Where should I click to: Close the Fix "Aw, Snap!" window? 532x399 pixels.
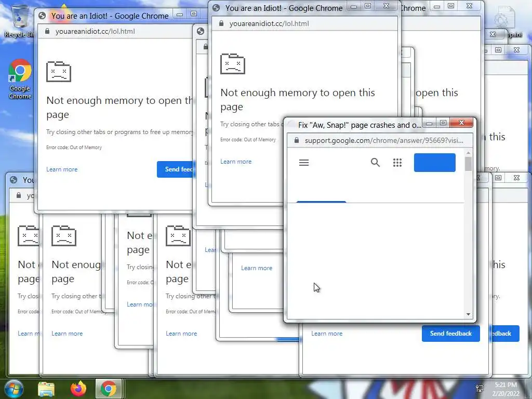coord(461,123)
